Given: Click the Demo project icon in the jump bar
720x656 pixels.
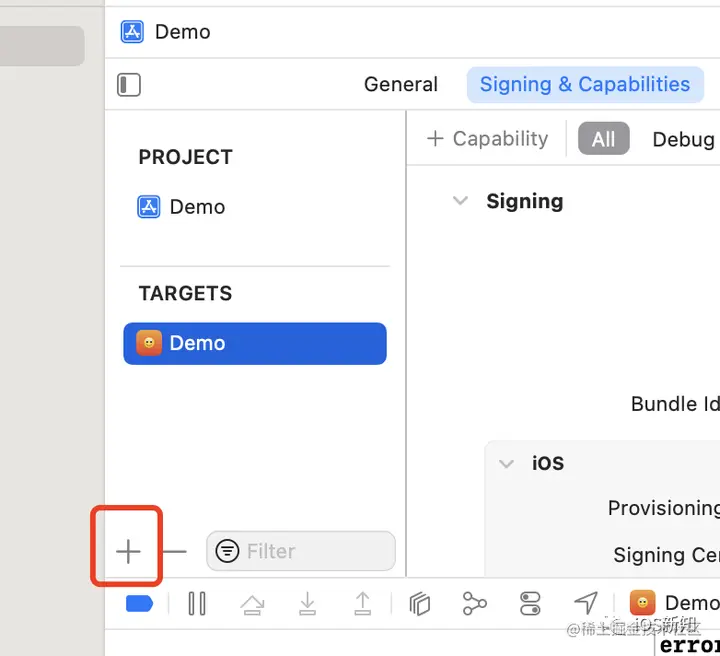Looking at the screenshot, I should point(132,32).
